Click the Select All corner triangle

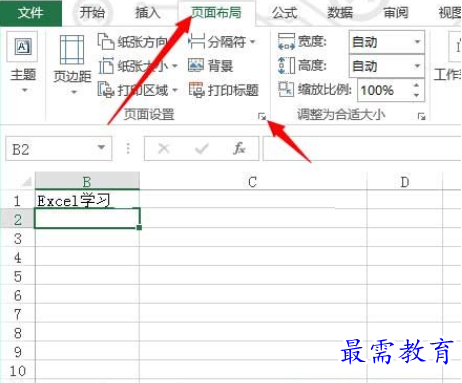(27, 182)
